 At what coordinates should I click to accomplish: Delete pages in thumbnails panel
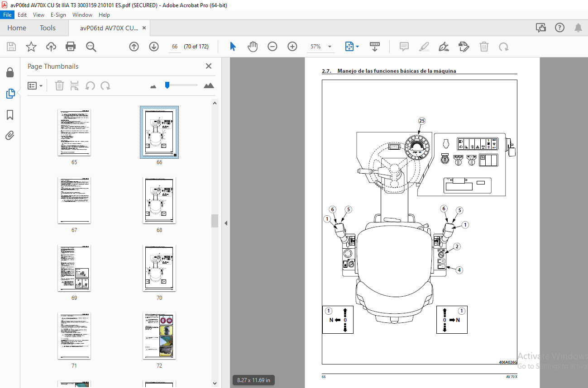(59, 85)
